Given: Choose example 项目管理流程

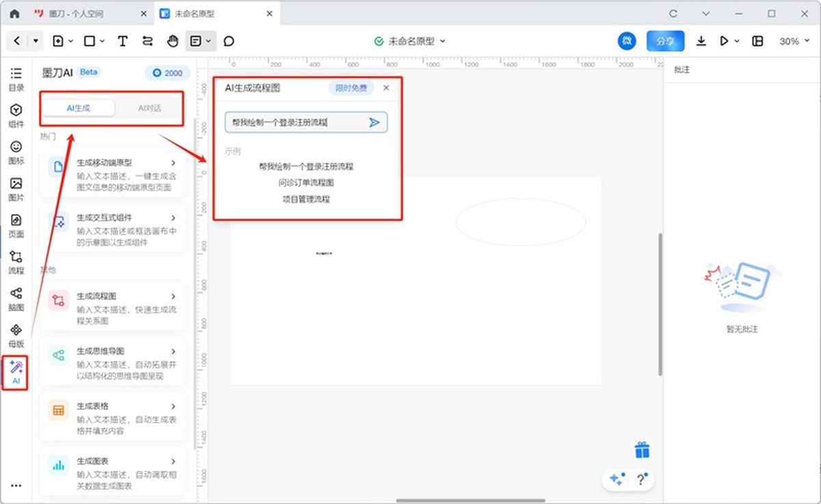Looking at the screenshot, I should click(x=306, y=199).
